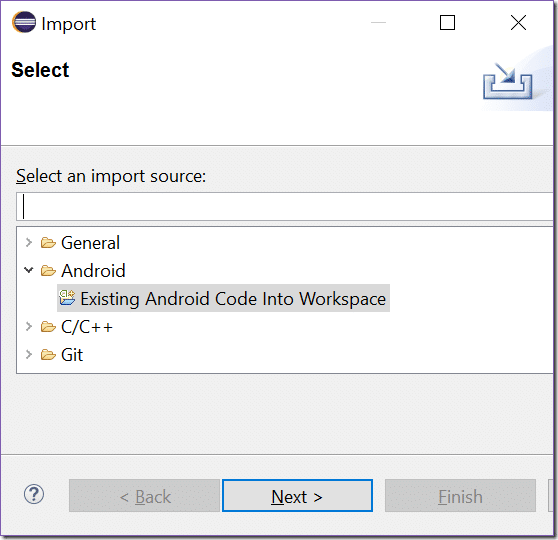Select the Android folder icon
This screenshot has width=558, height=540.
(x=48, y=271)
